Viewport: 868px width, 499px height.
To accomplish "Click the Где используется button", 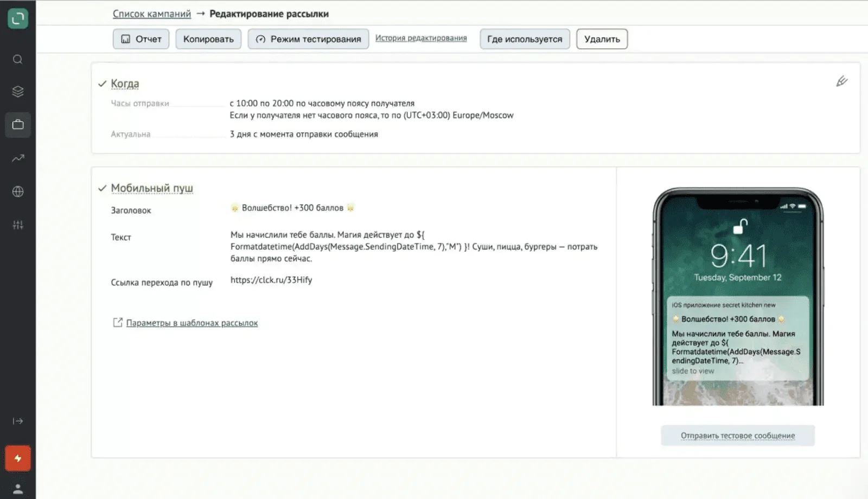I will tap(524, 39).
